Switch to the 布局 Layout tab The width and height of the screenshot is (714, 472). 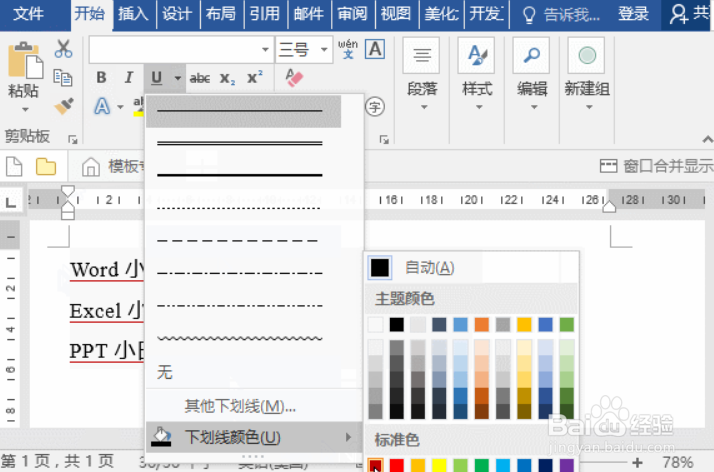(x=221, y=14)
